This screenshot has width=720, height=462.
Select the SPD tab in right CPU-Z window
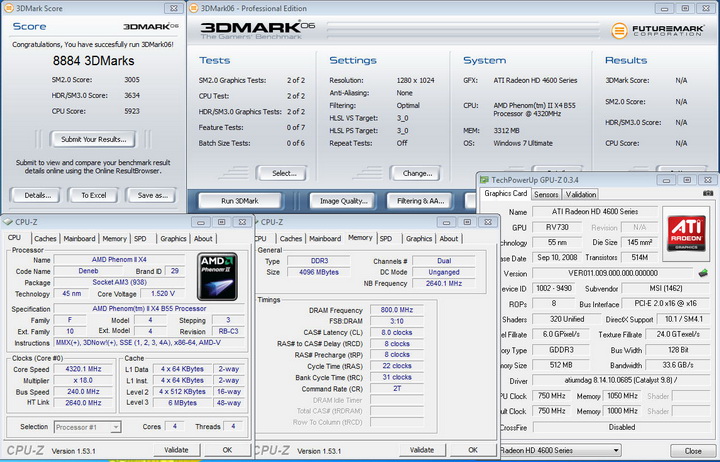(x=386, y=239)
